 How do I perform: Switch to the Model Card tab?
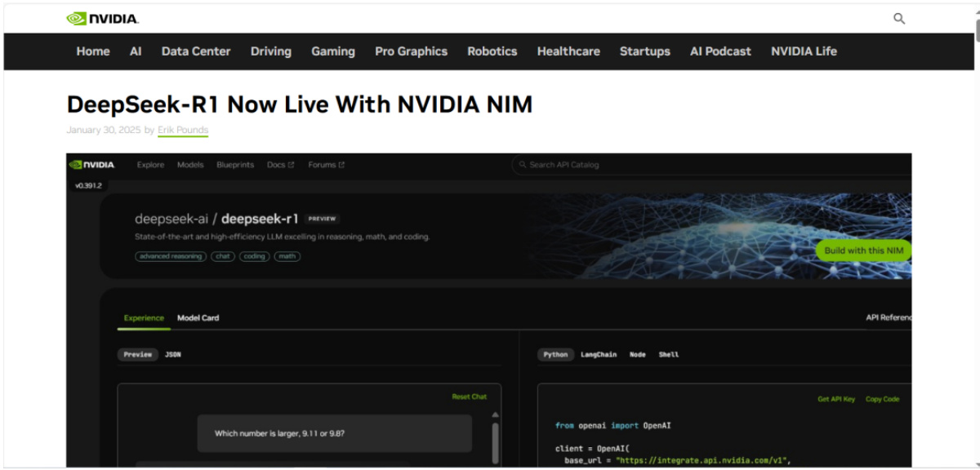point(198,318)
